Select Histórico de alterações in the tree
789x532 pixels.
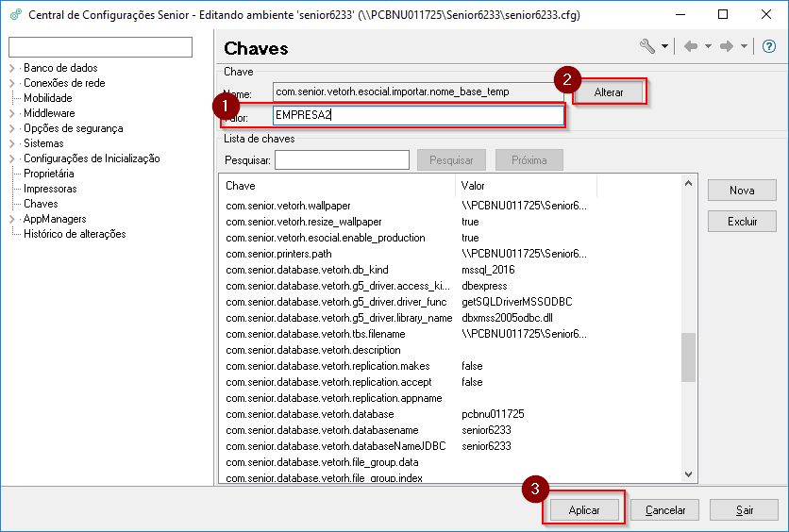[x=75, y=234]
